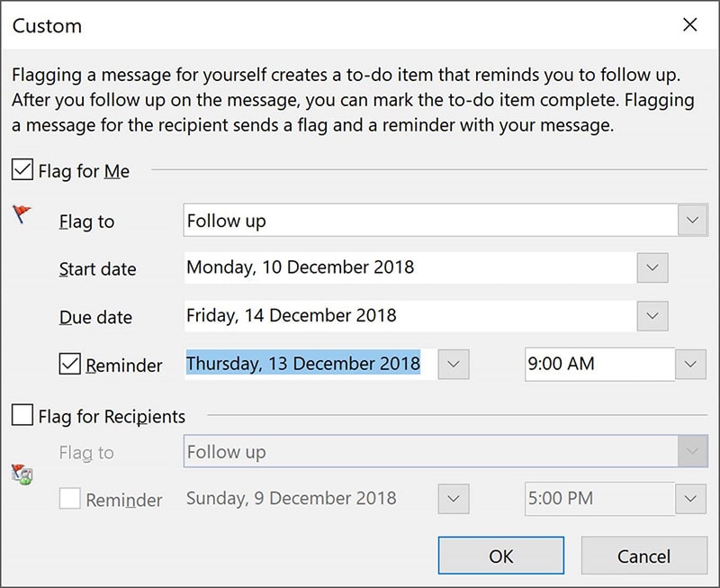Expand the Due date picker arrow
720x588 pixels.
point(652,315)
